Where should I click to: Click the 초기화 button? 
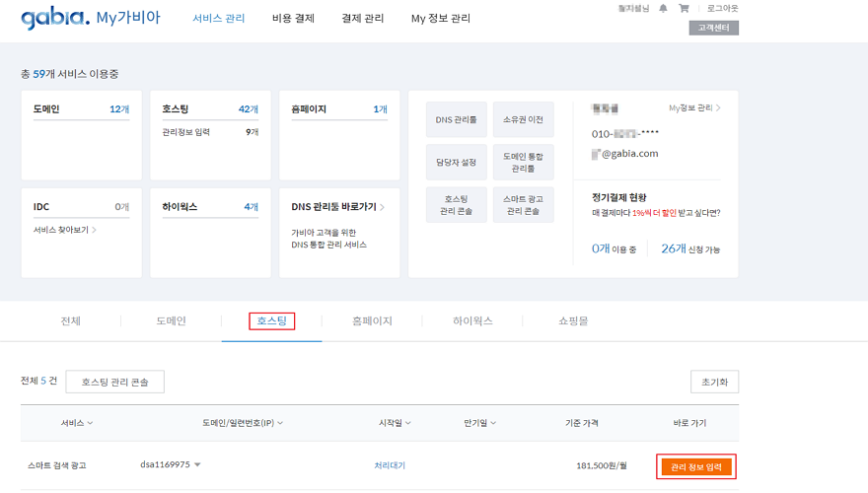(x=715, y=382)
